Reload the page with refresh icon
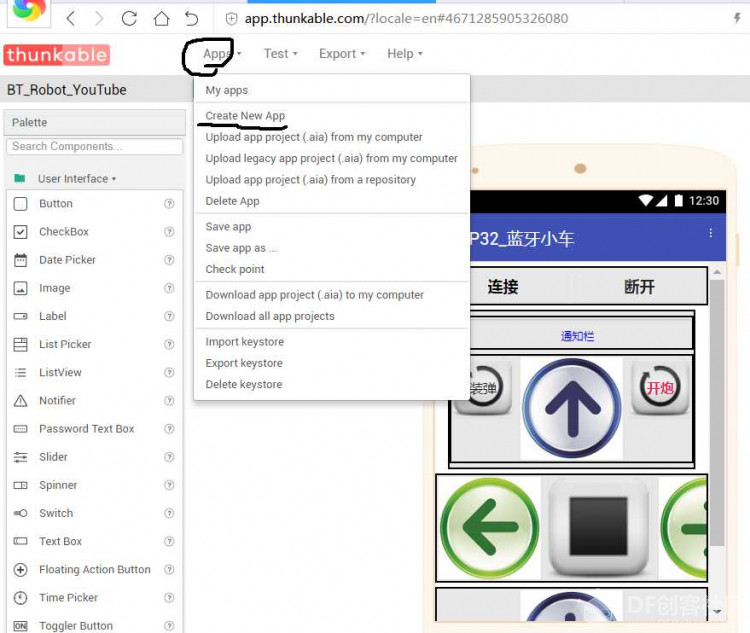 (x=129, y=19)
